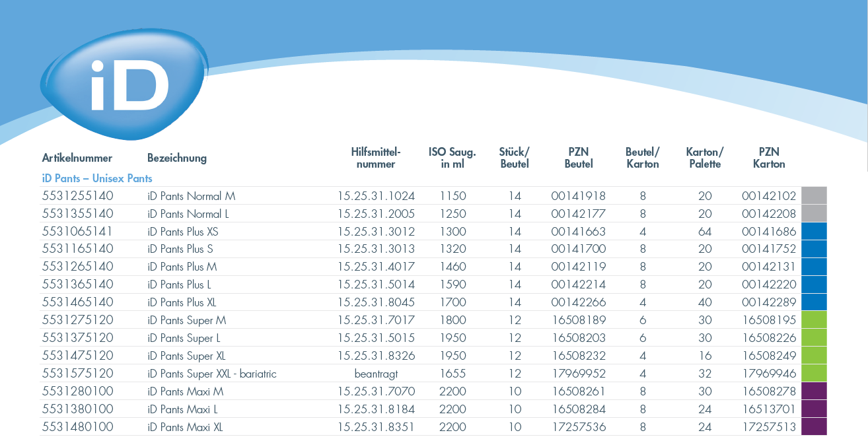Image resolution: width=868 pixels, height=439 pixels.
Task: Click the 'iD Pants Super M' product name
Action: (x=187, y=320)
